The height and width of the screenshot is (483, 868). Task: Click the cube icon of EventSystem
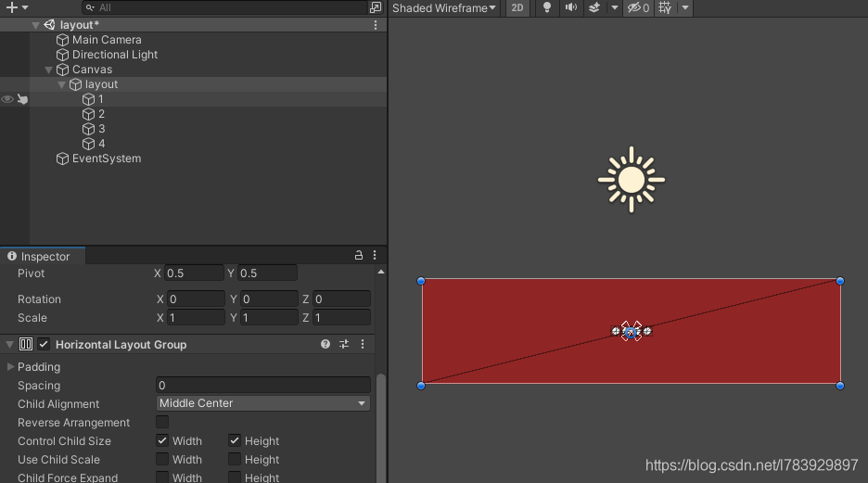62,159
